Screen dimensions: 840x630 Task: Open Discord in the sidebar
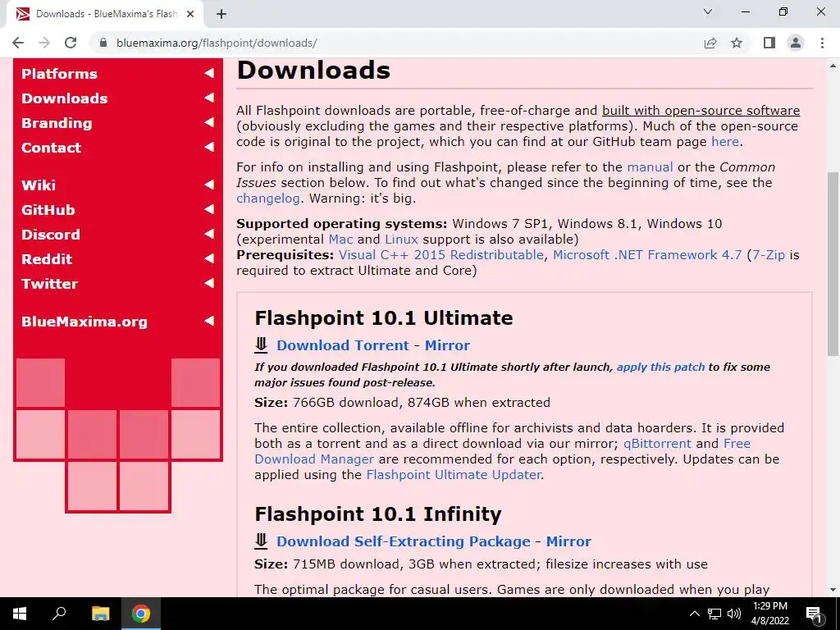(x=51, y=235)
